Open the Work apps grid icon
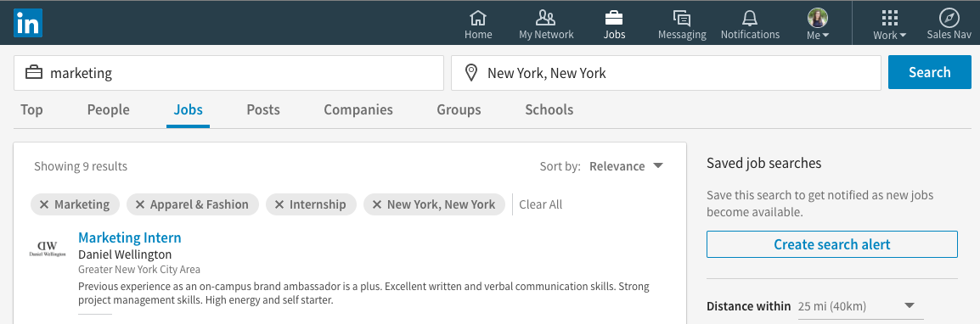980x324 pixels. tap(889, 18)
